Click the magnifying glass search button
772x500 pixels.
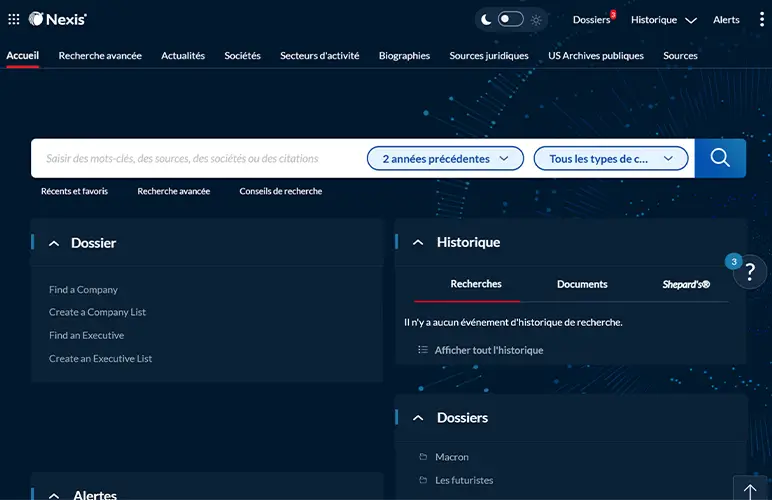tap(720, 158)
